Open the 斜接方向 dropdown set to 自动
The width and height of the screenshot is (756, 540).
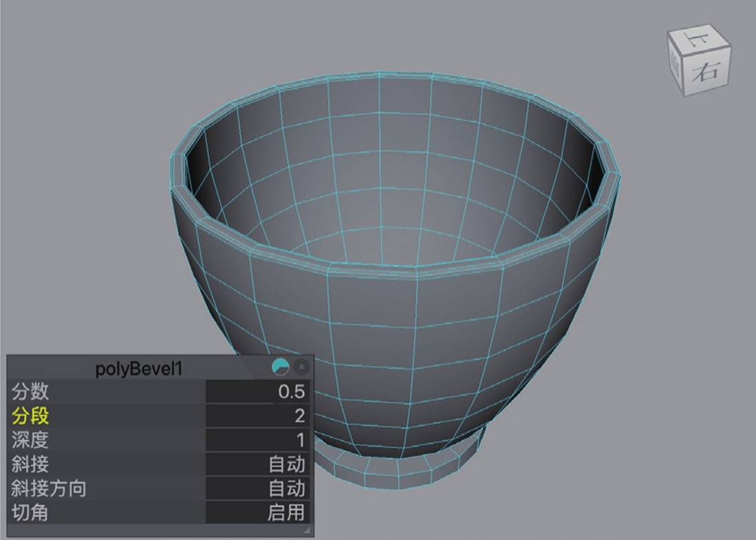259,488
